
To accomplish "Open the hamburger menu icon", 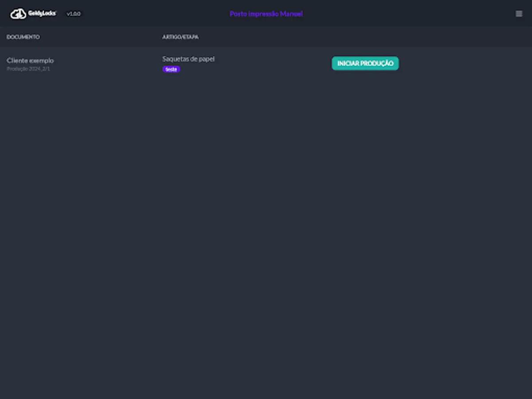I will [519, 14].
